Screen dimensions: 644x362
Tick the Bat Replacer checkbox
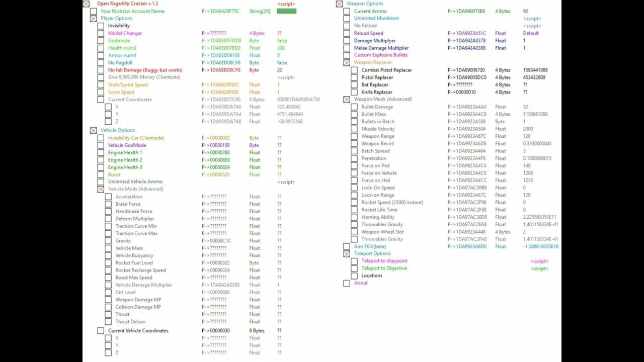[354, 84]
